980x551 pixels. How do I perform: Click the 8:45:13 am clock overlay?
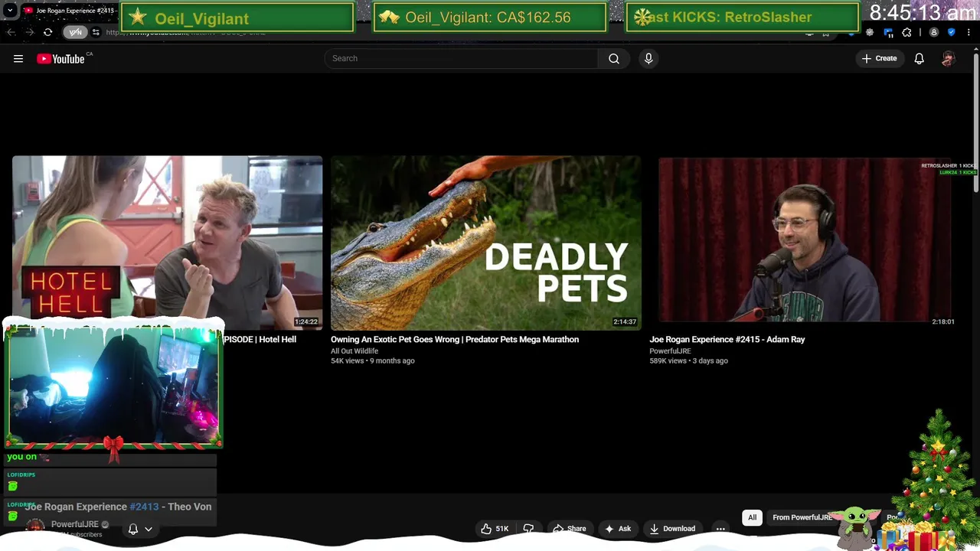[x=923, y=13]
